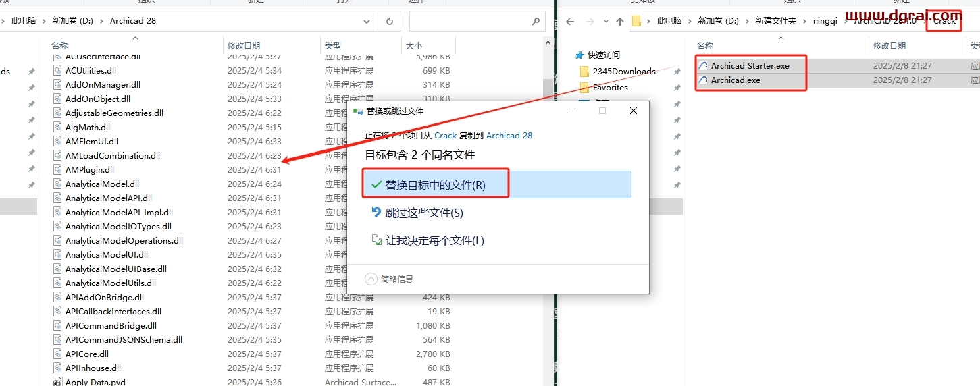Image resolution: width=980 pixels, height=386 pixels.
Task: Expand 简略信息 details chevron in dialog
Action: (371, 279)
